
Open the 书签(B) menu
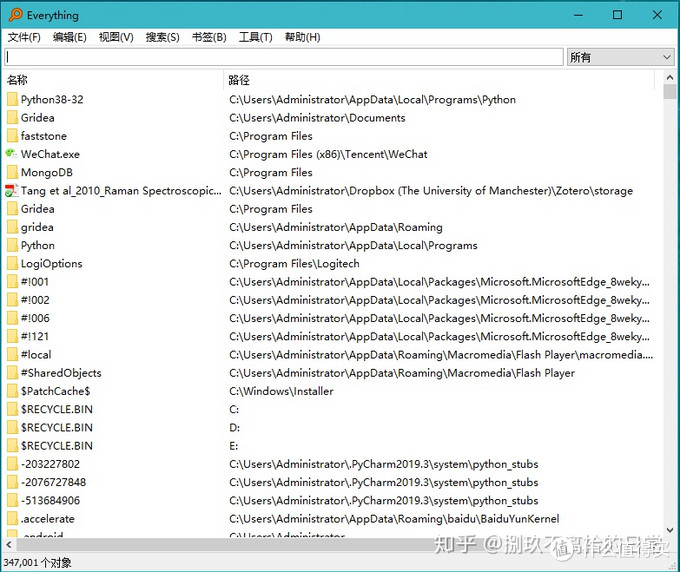209,37
